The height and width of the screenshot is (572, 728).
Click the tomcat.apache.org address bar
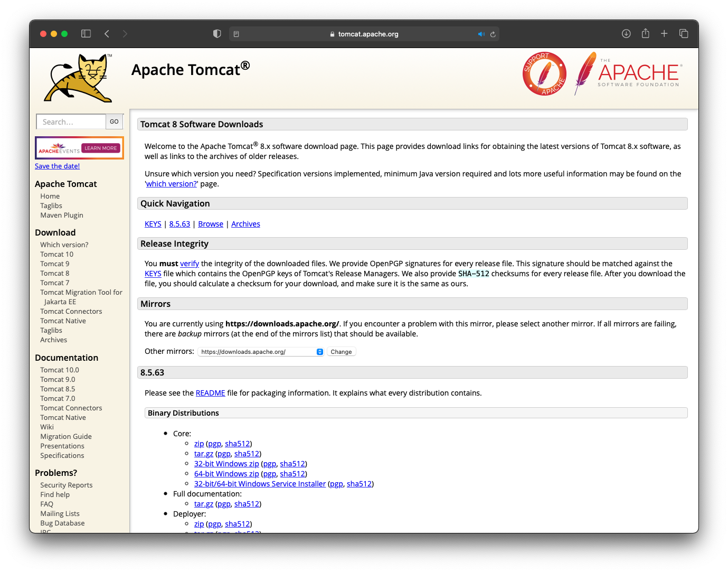364,34
